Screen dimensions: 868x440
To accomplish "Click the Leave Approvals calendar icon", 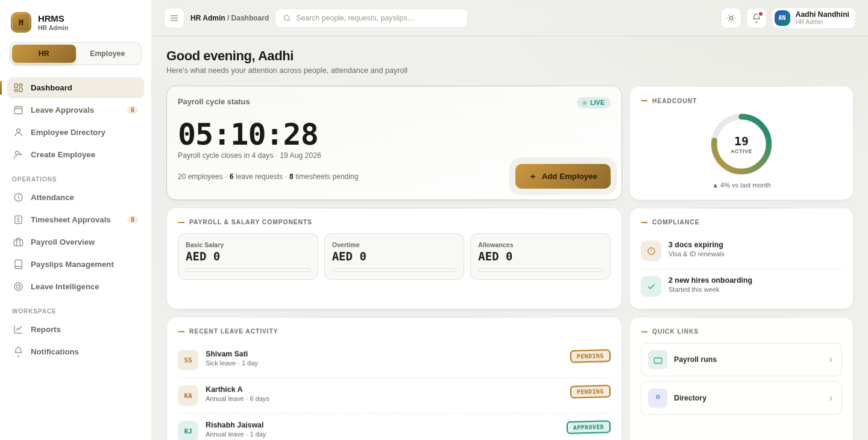I will [x=18, y=110].
